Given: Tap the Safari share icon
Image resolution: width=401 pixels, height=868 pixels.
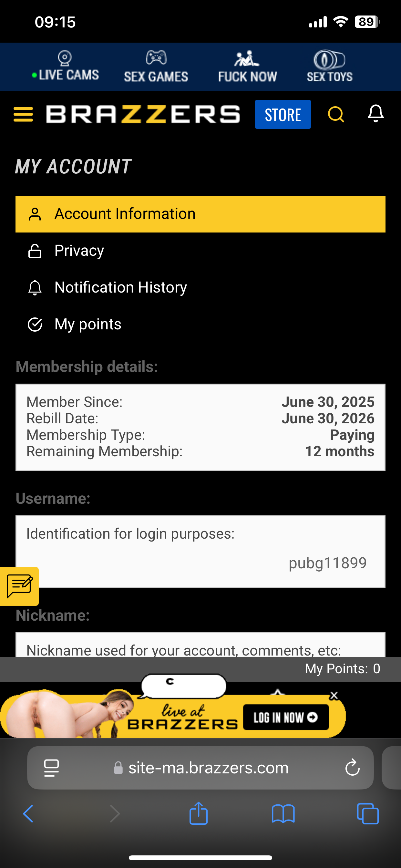Looking at the screenshot, I should [199, 813].
